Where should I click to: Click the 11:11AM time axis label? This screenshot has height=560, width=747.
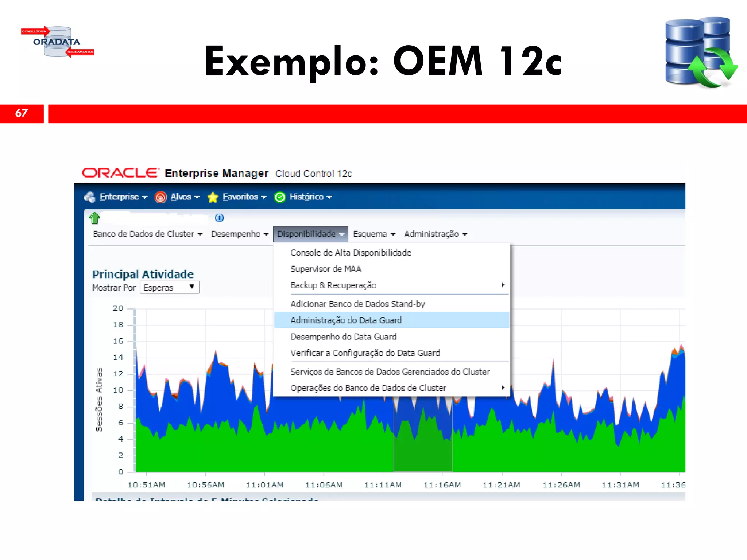click(383, 485)
